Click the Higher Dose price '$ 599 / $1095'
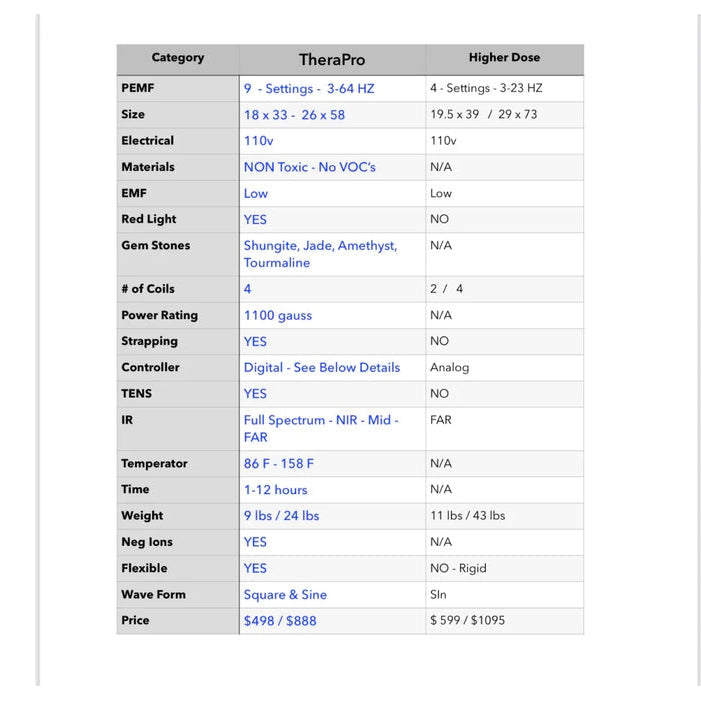This screenshot has width=701, height=701. coord(468,620)
